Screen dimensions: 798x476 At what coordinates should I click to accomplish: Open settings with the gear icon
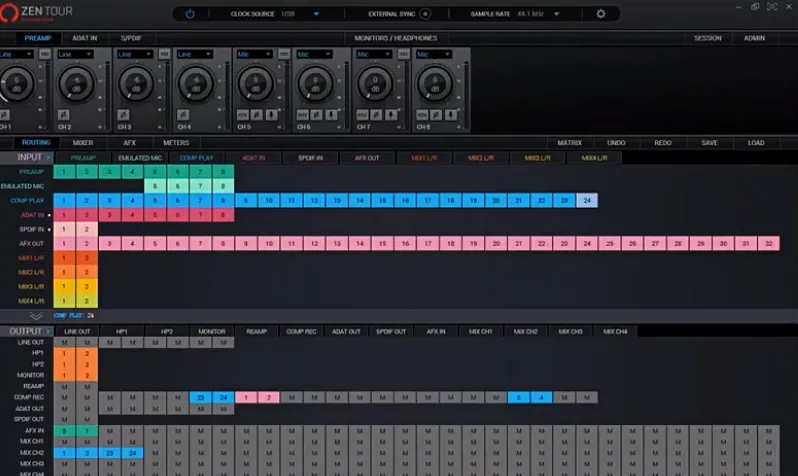(x=601, y=14)
